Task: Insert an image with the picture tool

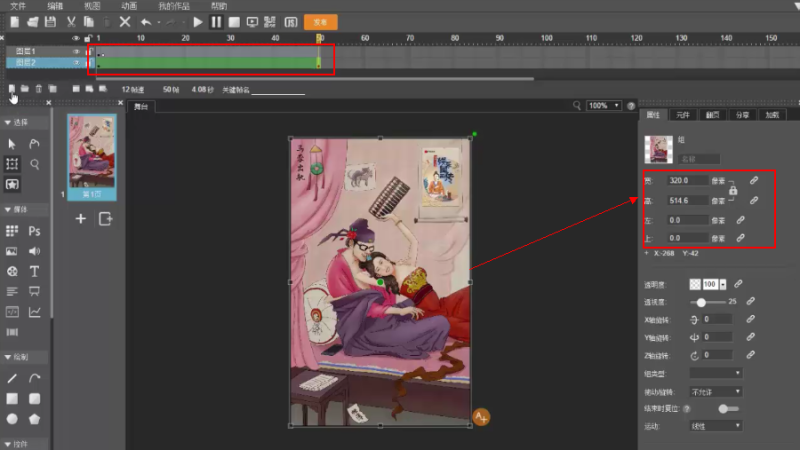Action: (12, 251)
